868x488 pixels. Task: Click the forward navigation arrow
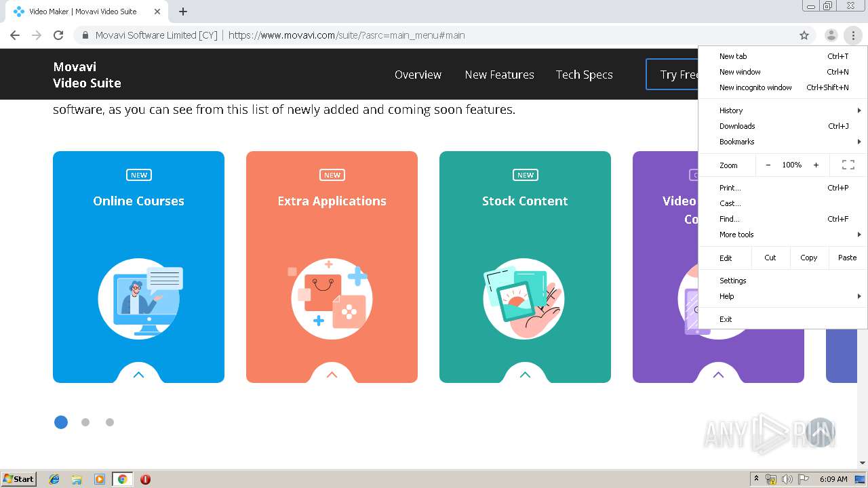coord(37,35)
